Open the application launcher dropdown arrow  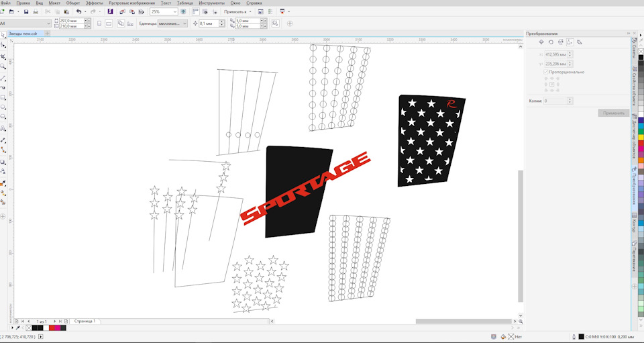tap(289, 11)
